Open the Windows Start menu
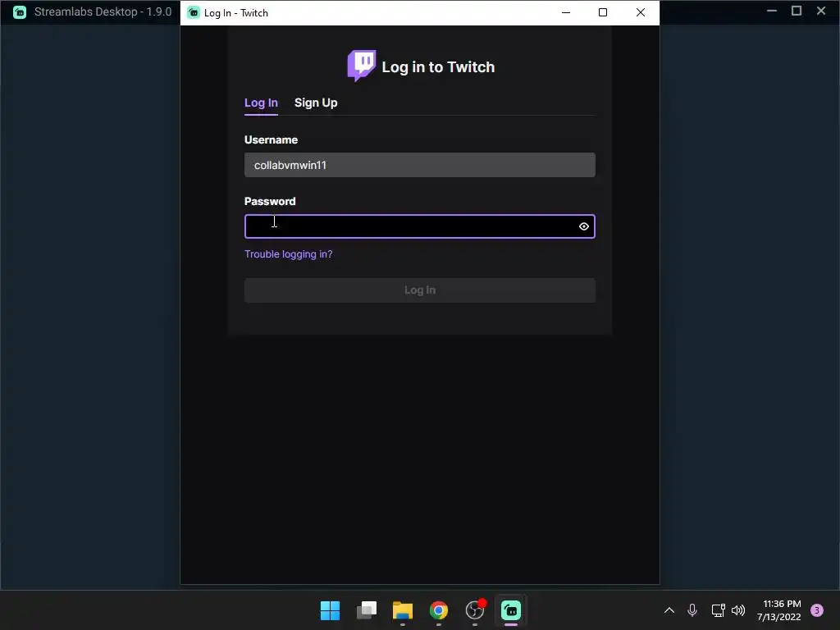Screen dimensions: 840x630 pyautogui.click(x=330, y=610)
